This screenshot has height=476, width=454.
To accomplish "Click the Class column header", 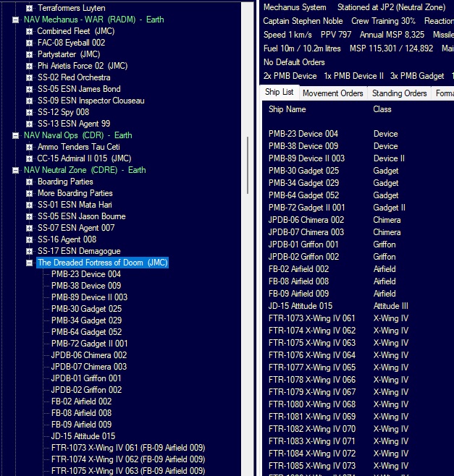I will [382, 109].
